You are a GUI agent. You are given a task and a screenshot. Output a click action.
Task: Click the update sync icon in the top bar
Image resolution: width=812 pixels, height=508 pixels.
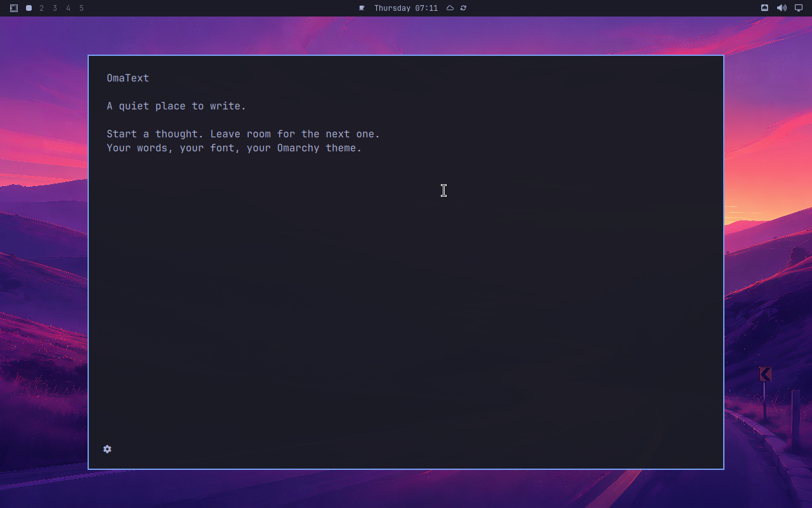tap(464, 8)
